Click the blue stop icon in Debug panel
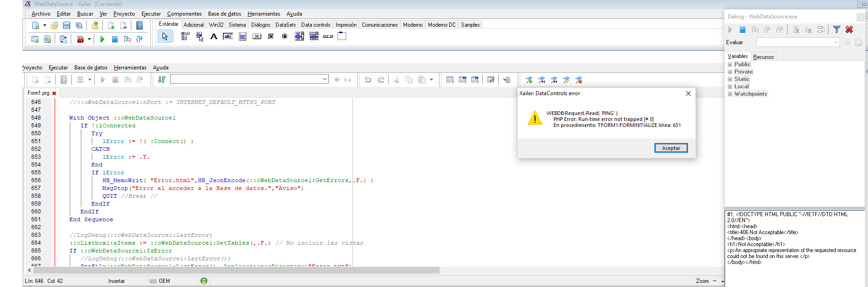 tap(742, 29)
